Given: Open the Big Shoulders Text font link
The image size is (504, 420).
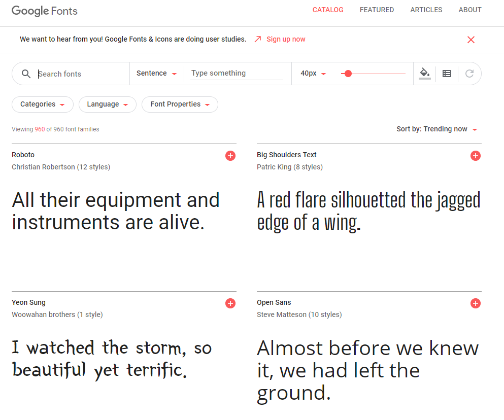Looking at the screenshot, I should (286, 155).
